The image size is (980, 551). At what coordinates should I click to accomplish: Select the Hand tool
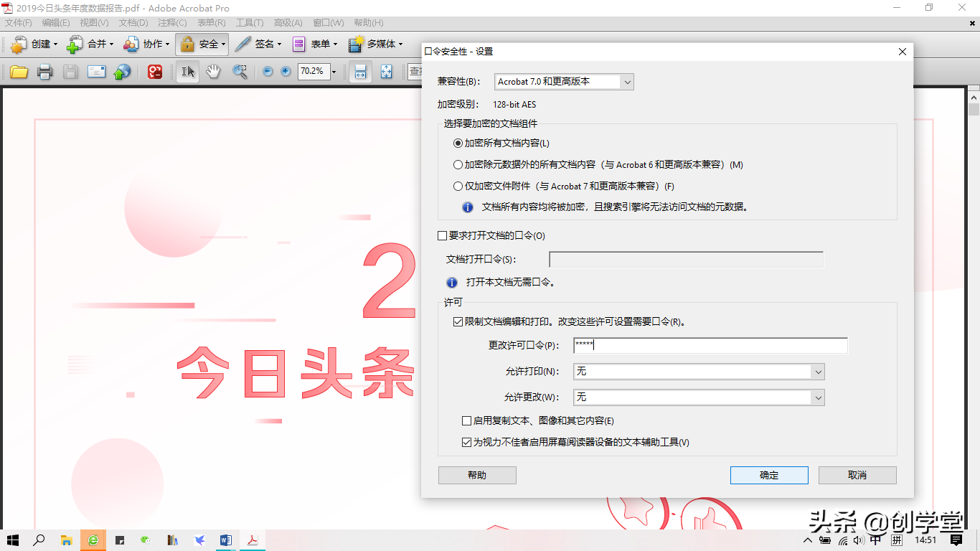(x=214, y=72)
